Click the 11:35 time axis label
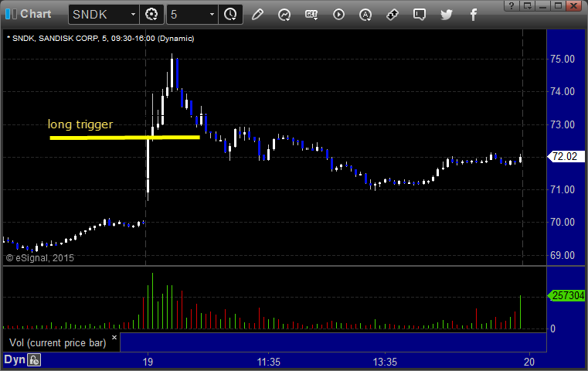Image resolution: width=588 pixels, height=371 pixels. (268, 362)
